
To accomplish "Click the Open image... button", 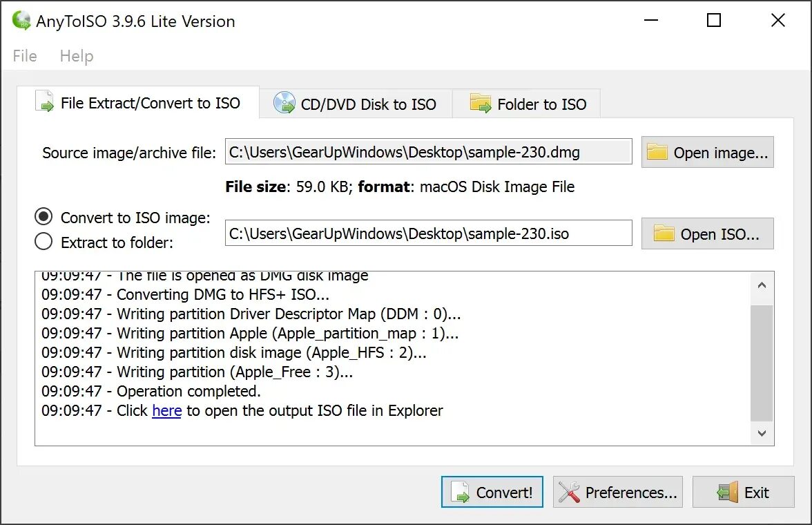I will coord(707,152).
